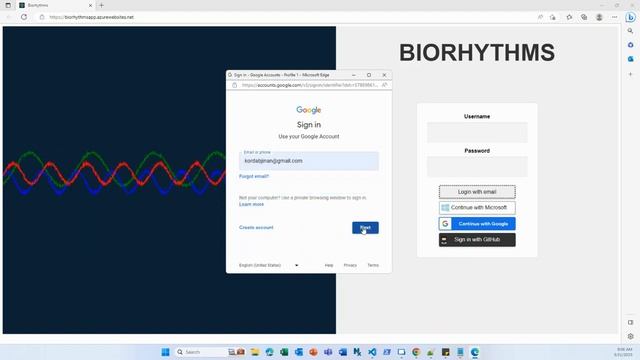The image size is (640, 360).
Task: Launch Excel from the taskbar
Action: pyautogui.click(x=284, y=352)
